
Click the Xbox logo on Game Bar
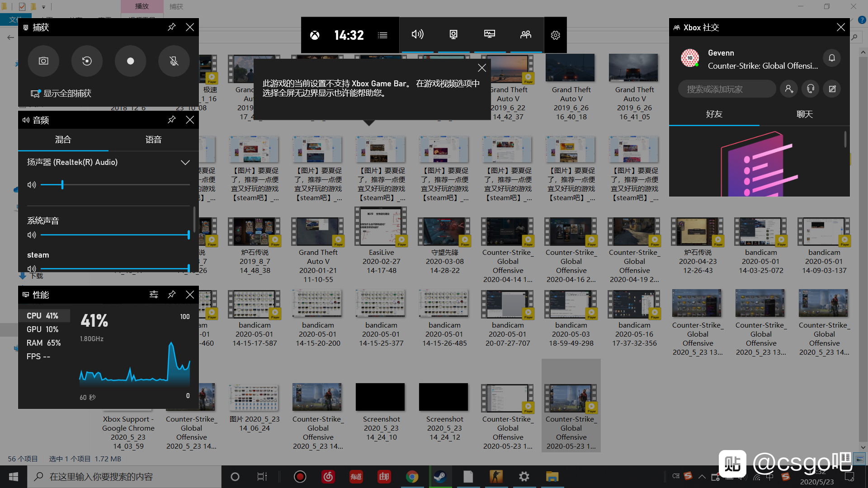(315, 35)
